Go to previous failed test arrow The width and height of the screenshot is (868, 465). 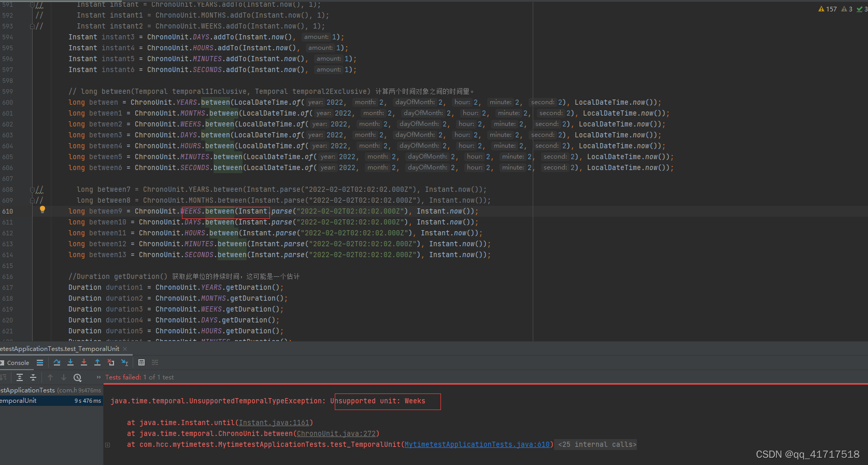50,377
